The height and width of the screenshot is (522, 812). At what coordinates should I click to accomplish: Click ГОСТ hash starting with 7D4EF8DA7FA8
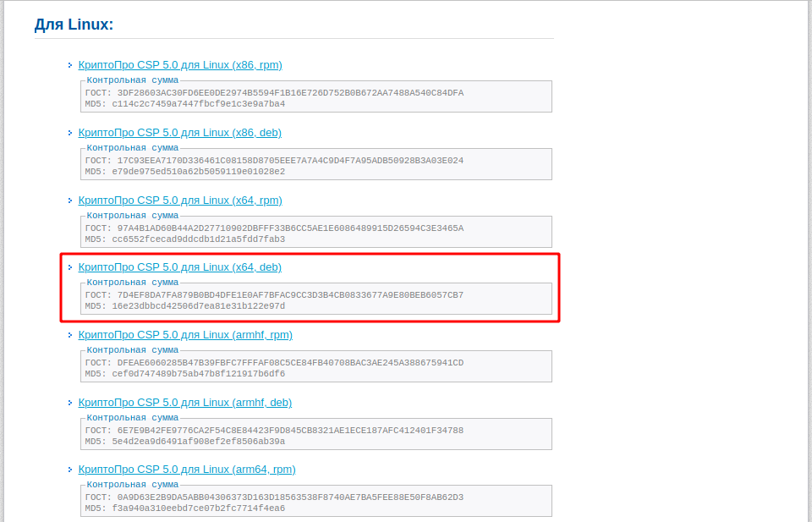click(x=290, y=295)
